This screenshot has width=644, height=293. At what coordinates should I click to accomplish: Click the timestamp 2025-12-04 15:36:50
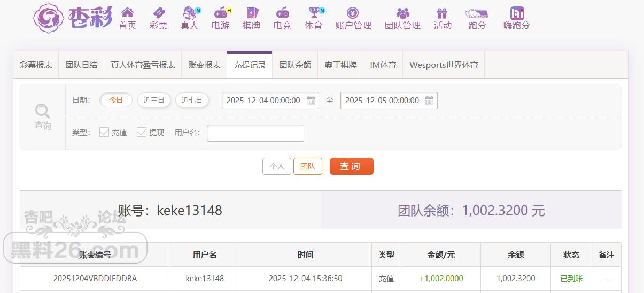(x=305, y=279)
